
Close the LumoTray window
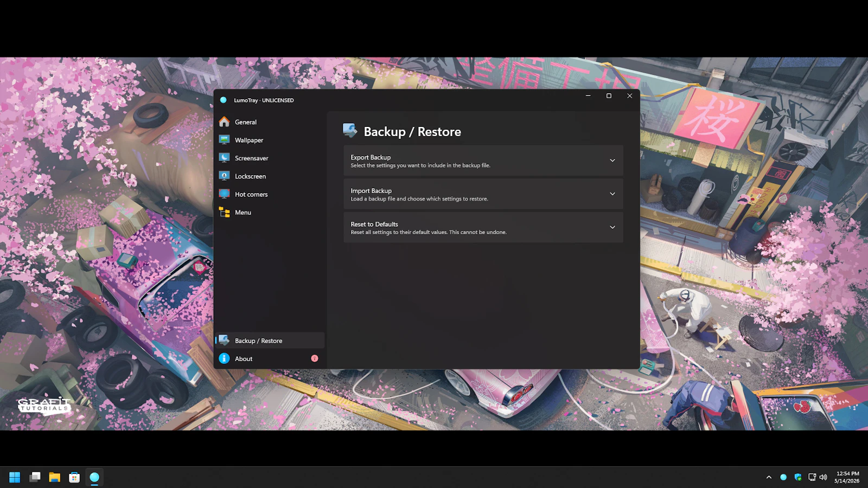629,96
